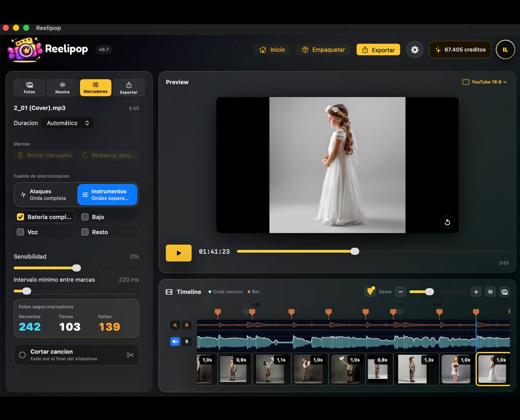
Task: Click Restaurar ataq... button
Action: coord(109,155)
